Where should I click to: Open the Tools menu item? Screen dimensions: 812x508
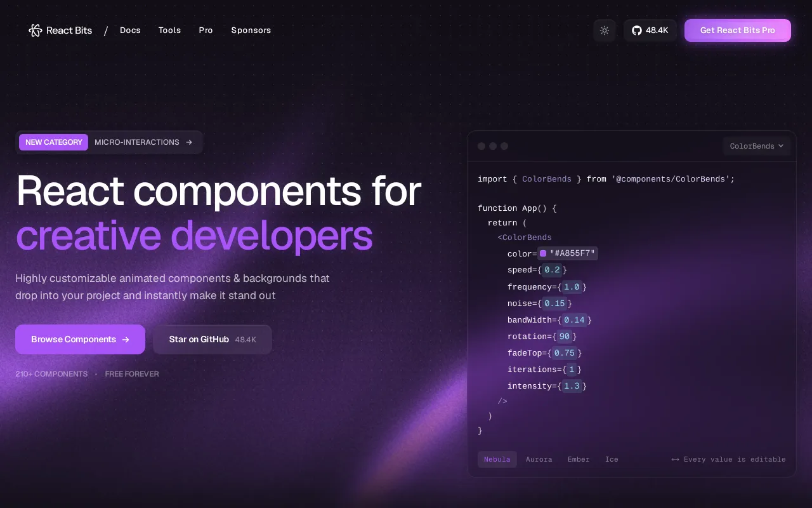pyautogui.click(x=169, y=30)
